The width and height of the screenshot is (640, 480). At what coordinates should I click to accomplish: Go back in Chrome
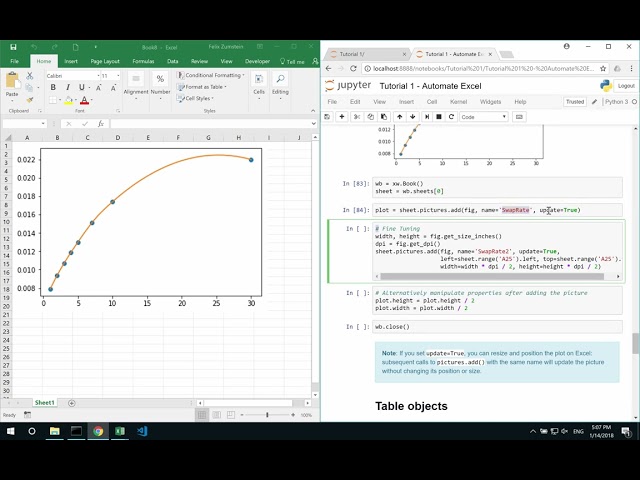(x=329, y=69)
